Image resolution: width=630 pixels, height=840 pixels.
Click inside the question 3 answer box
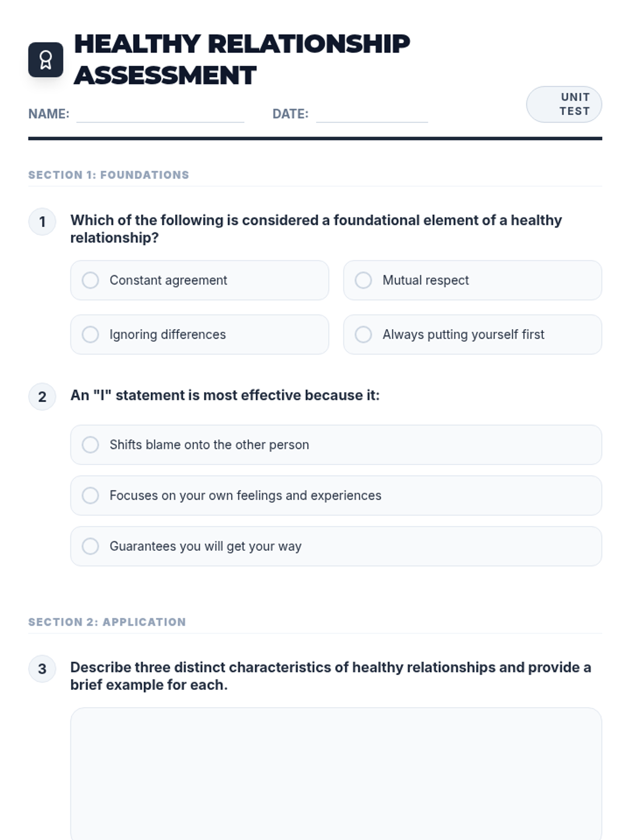coord(336,772)
